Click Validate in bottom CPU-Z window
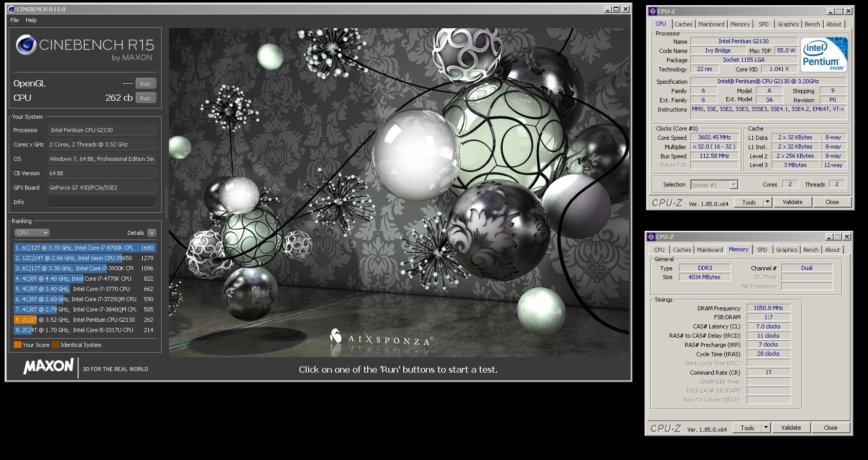The height and width of the screenshot is (460, 868). 791,428
